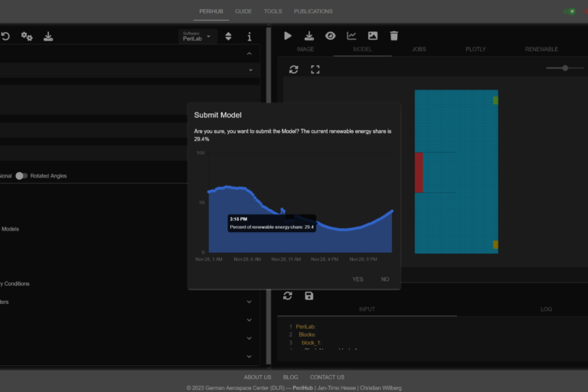Viewport: 588px width, 392px height.
Task: Click the fullscreen icon in model viewer
Action: pyautogui.click(x=315, y=69)
